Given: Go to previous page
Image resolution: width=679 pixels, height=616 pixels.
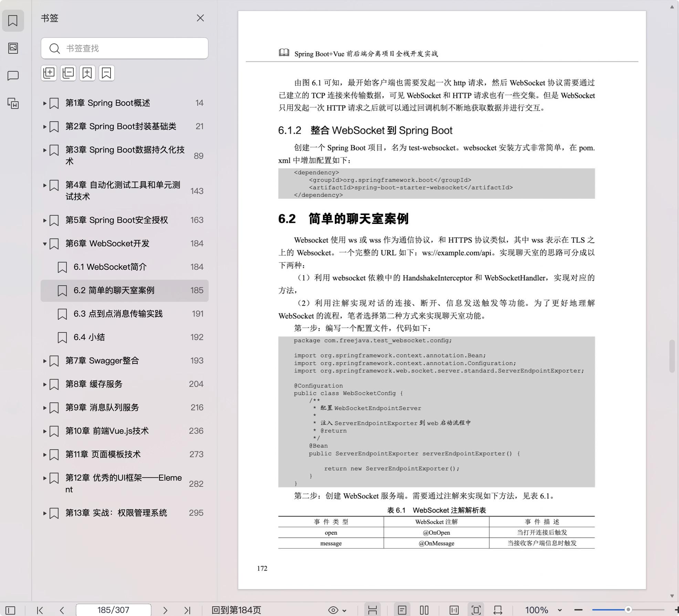Looking at the screenshot, I should pyautogui.click(x=62, y=610).
